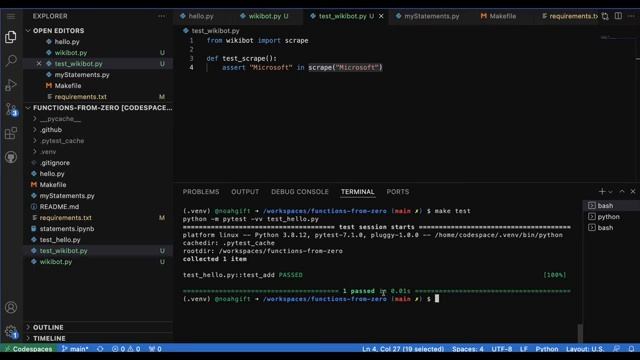Viewport: 640px width, 360px height.
Task: Split the editor right
Action: point(618,16)
